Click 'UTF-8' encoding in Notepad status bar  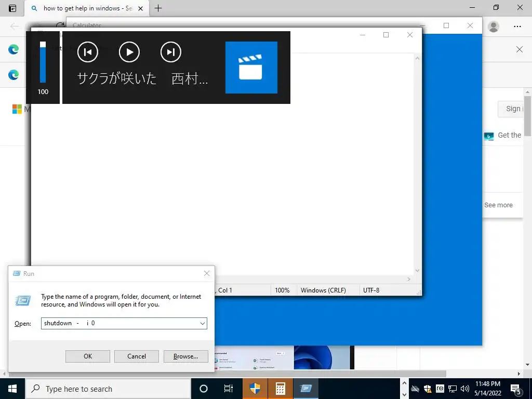371,290
